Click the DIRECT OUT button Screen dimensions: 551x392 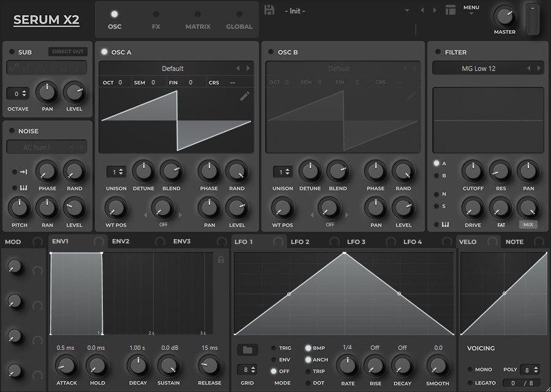click(68, 51)
